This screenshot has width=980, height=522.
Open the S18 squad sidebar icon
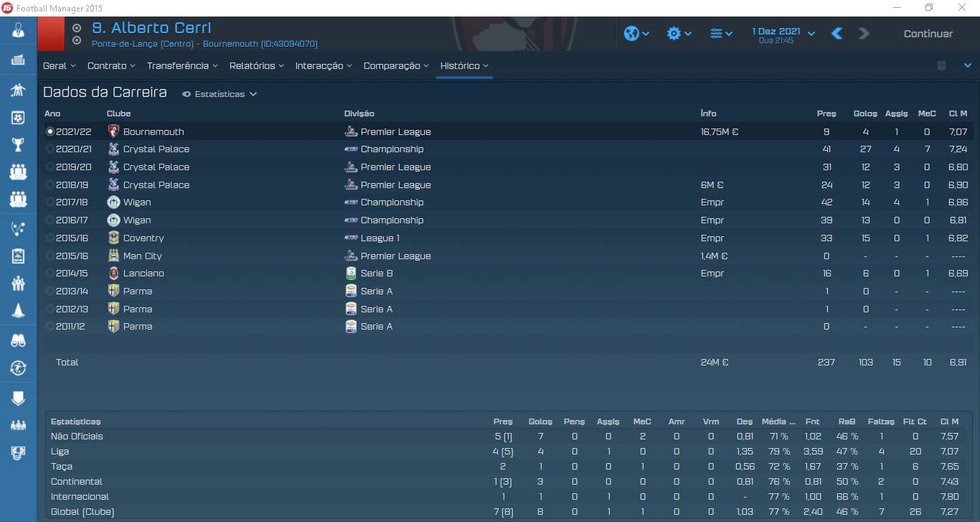click(19, 199)
